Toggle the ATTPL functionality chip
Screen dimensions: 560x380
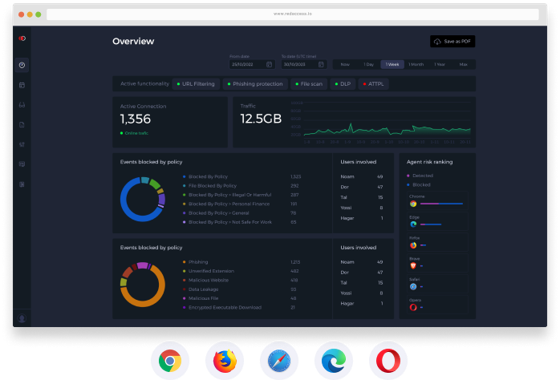(373, 84)
